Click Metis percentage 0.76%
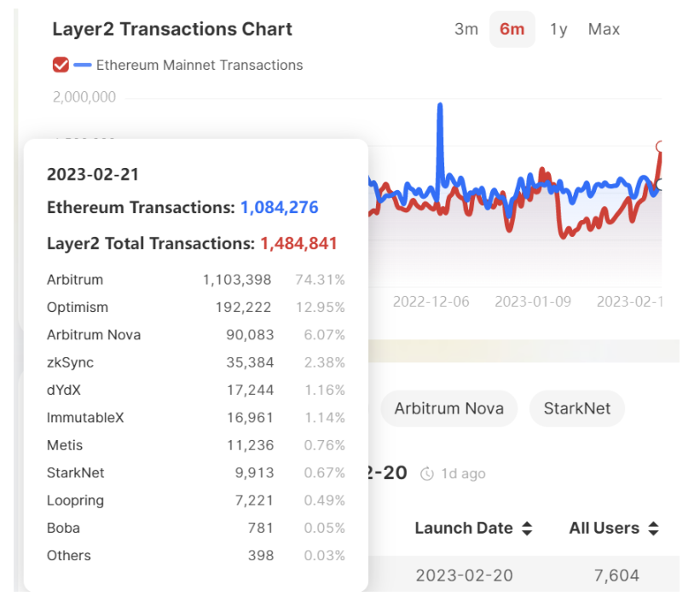Screen dimensions: 700x596 (x=325, y=446)
